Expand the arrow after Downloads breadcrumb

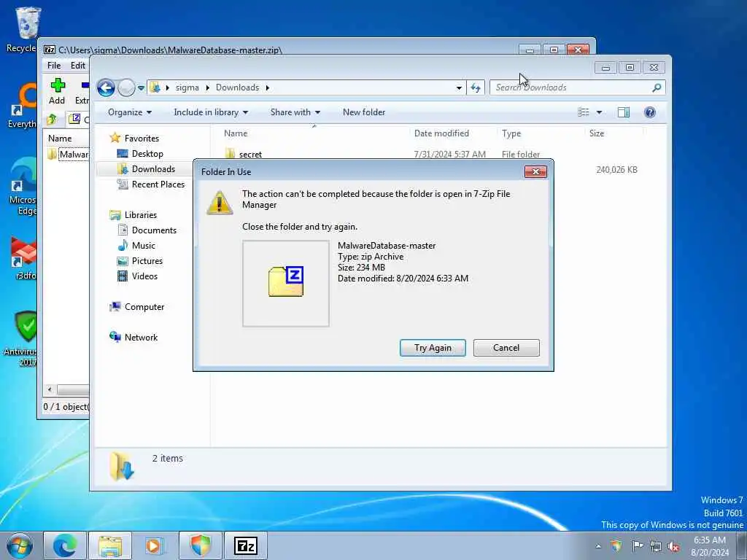pyautogui.click(x=268, y=87)
